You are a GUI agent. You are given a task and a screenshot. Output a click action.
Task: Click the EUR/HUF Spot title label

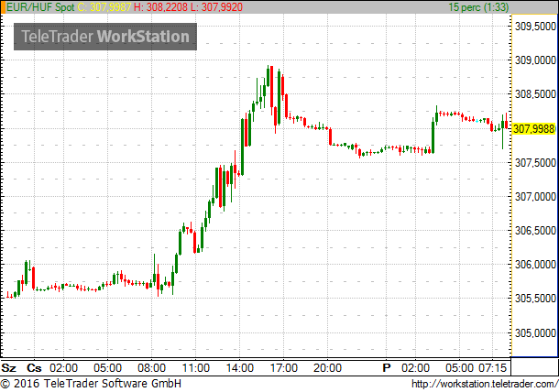click(x=40, y=6)
